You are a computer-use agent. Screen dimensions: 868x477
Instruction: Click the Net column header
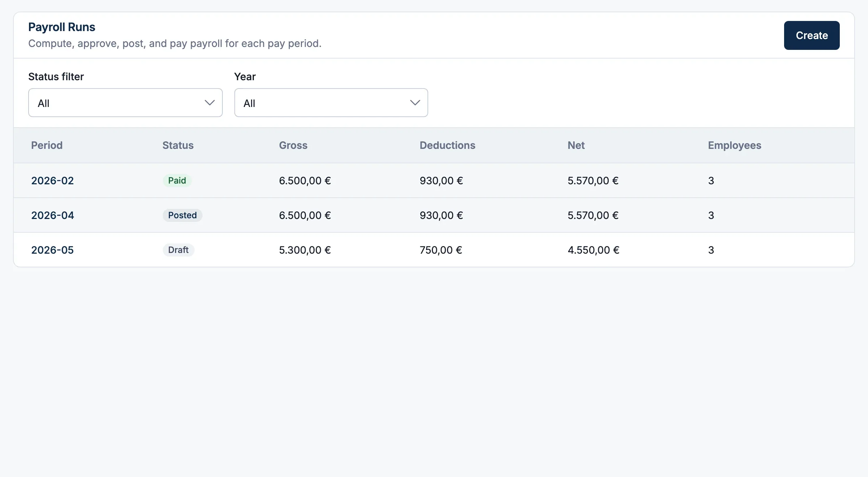[x=576, y=145]
